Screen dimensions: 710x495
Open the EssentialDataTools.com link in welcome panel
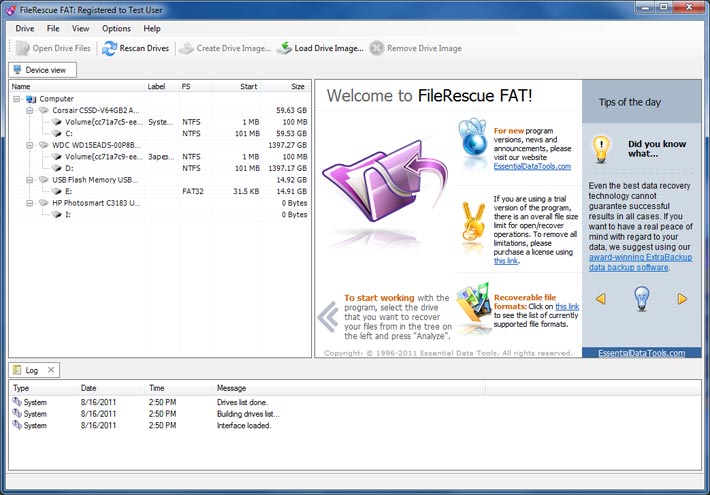pos(532,167)
